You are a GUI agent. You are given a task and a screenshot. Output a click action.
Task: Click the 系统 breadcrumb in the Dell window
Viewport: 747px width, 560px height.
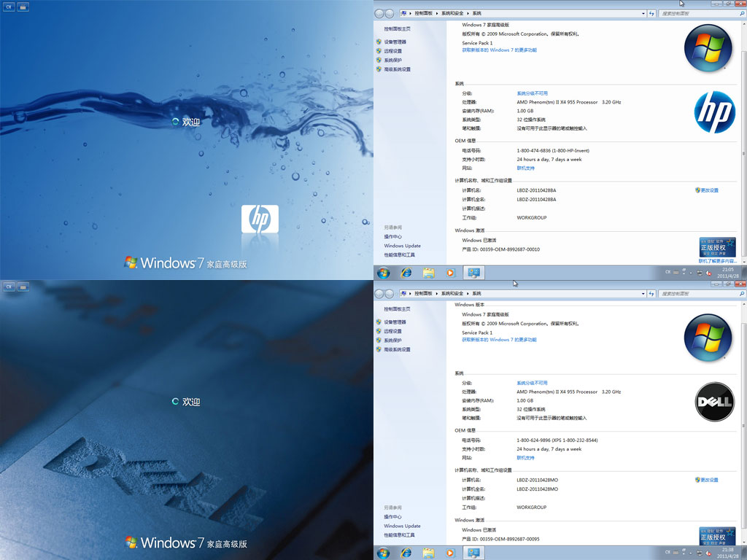point(477,293)
